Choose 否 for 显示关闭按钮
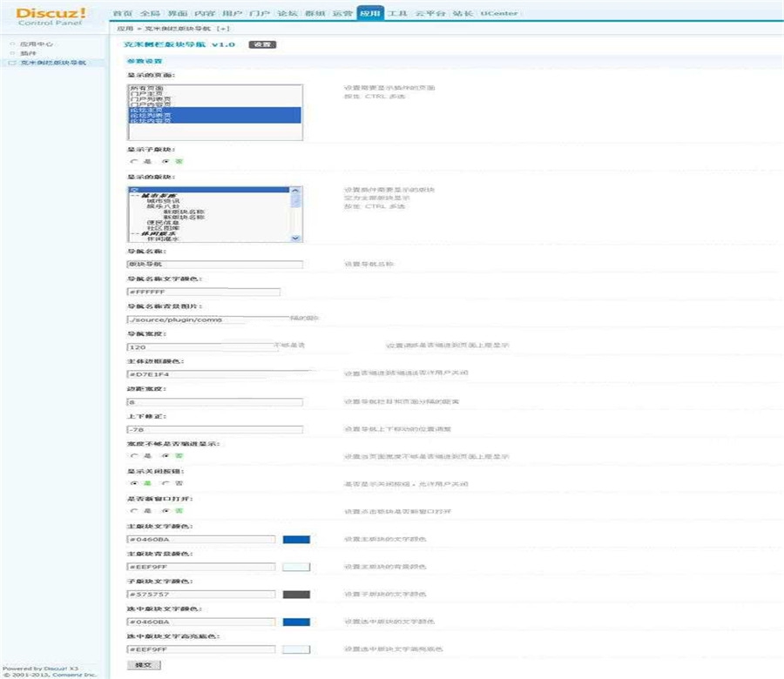 tap(167, 482)
